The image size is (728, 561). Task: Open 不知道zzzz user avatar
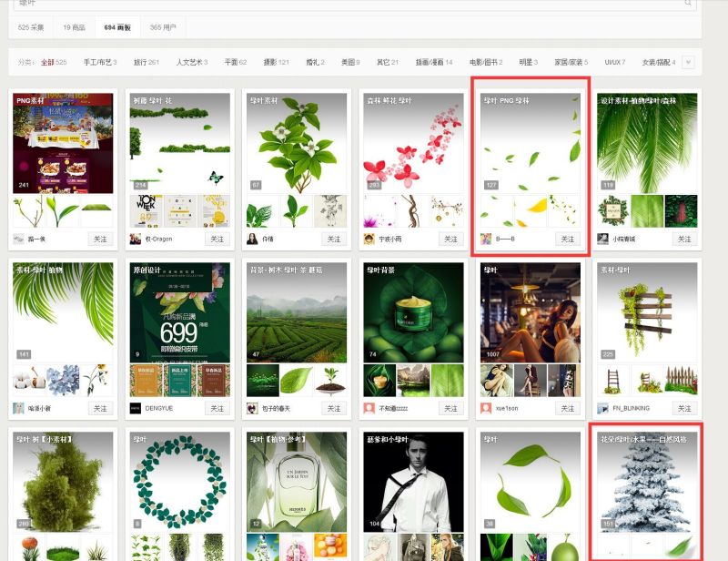pos(369,408)
